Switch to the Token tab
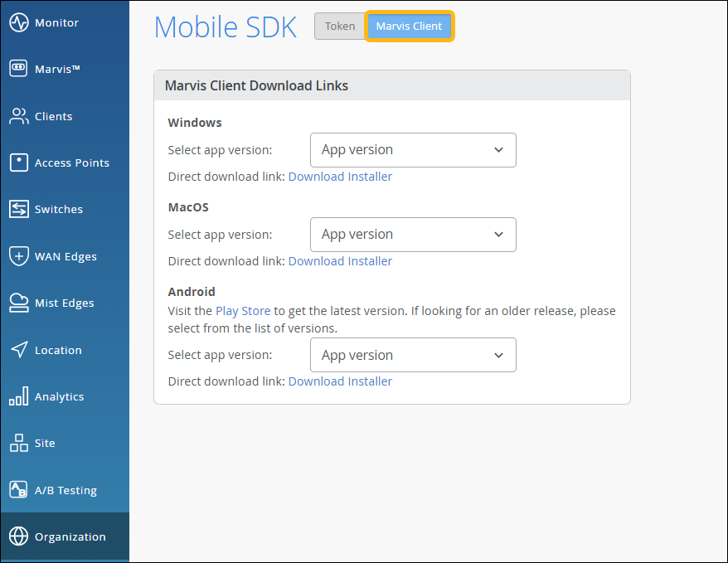 [x=340, y=26]
